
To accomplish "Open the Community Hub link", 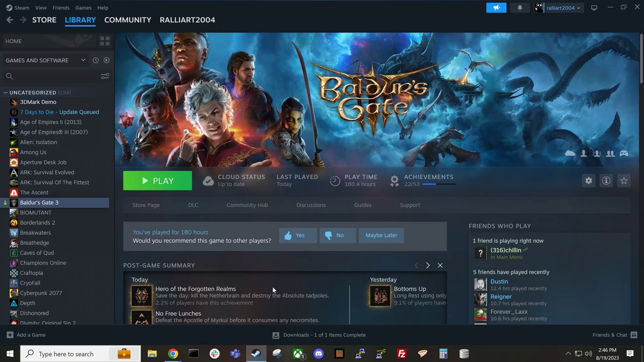I will tap(247, 205).
